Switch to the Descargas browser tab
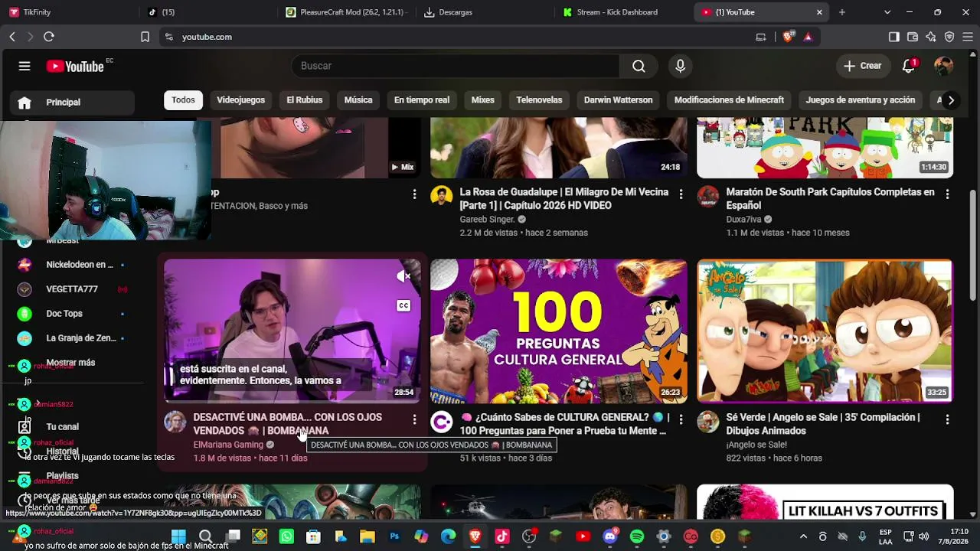 482,12
